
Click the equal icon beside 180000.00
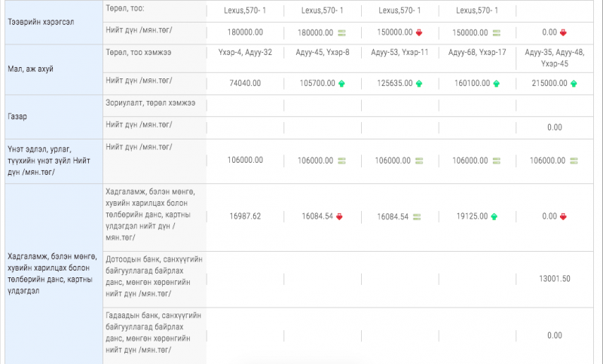pos(341,33)
